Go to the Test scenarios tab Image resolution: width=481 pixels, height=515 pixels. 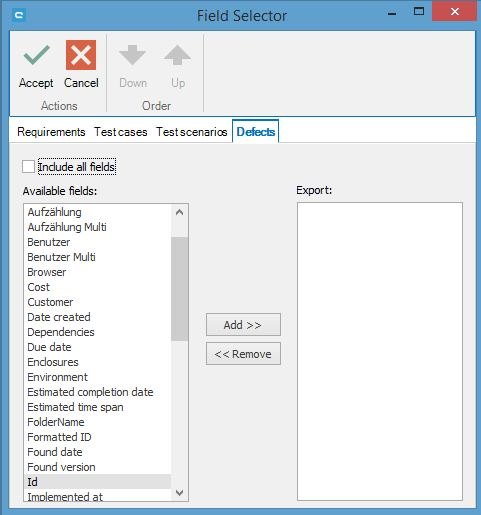(192, 132)
